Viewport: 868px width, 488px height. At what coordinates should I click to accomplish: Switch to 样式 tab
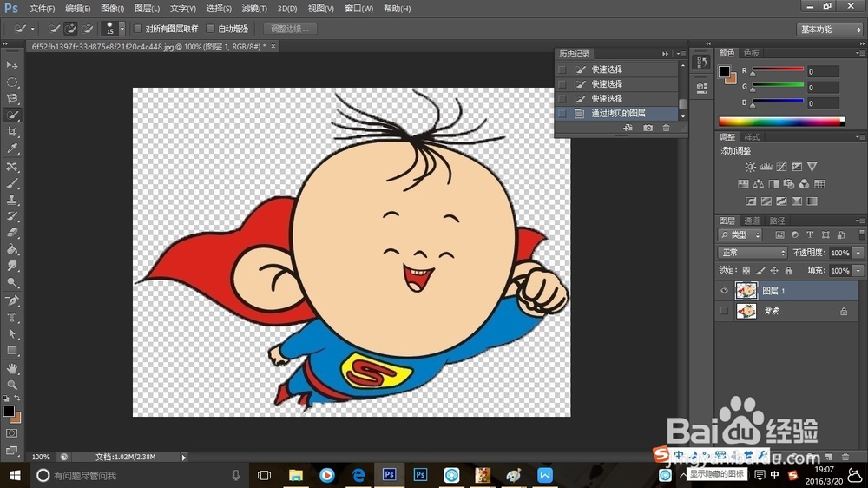coord(752,137)
